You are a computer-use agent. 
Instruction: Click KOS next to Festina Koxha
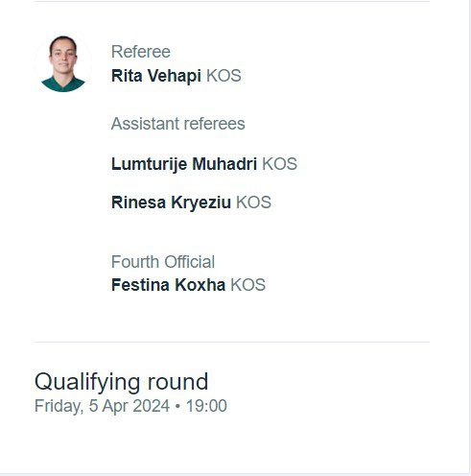pyautogui.click(x=248, y=285)
